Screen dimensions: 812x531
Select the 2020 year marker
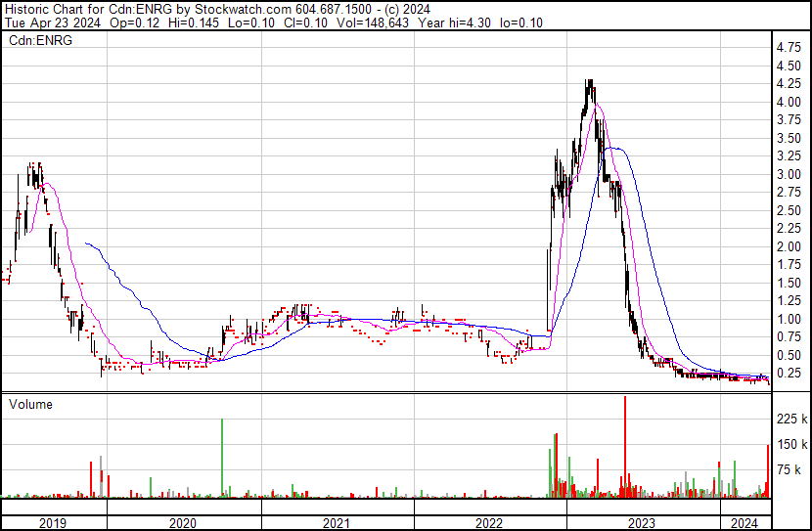coord(183,523)
